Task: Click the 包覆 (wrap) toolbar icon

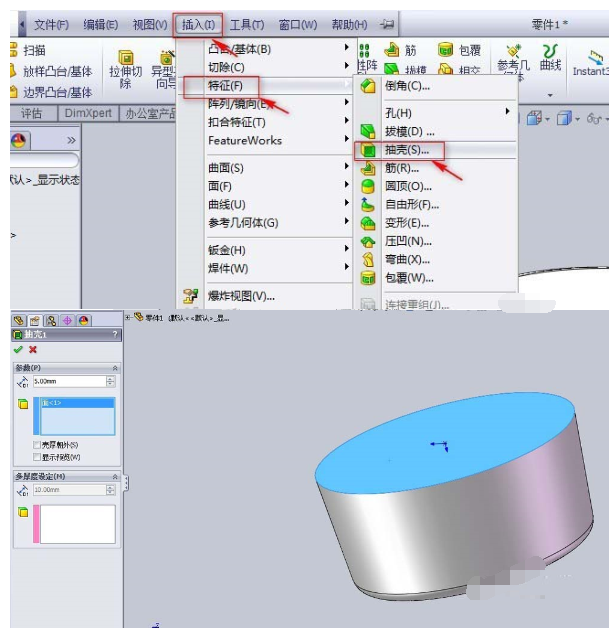Action: coord(445,50)
